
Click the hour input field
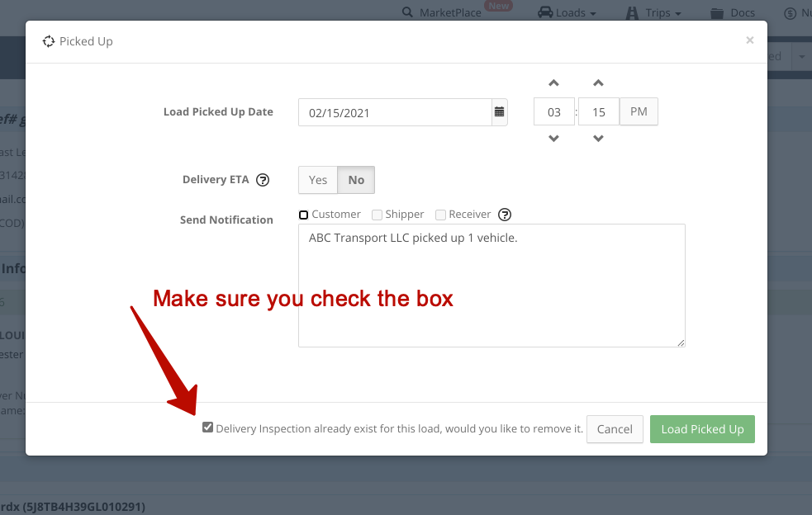coord(554,111)
